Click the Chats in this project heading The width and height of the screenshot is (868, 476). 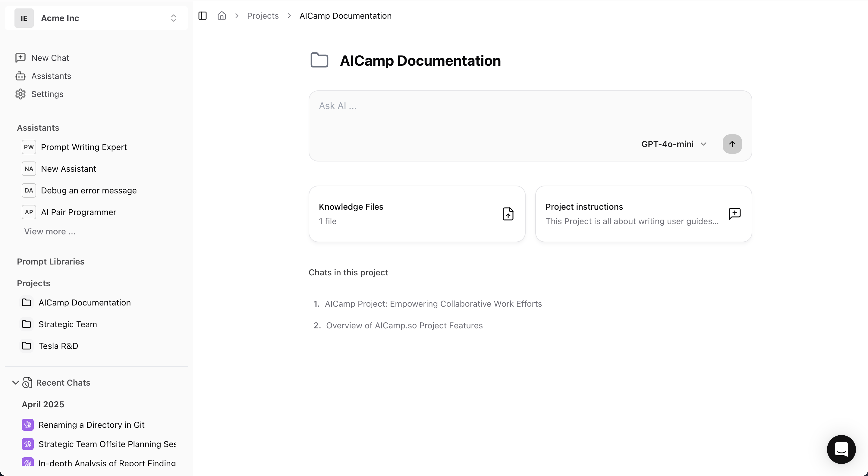tap(348, 272)
